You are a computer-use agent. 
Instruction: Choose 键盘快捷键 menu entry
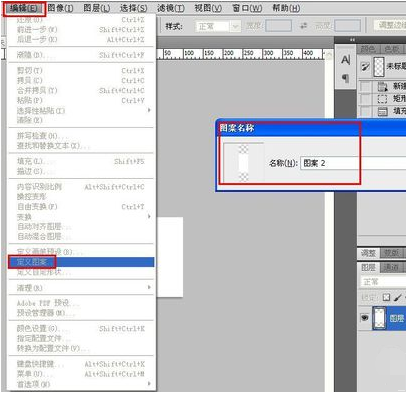point(81,364)
